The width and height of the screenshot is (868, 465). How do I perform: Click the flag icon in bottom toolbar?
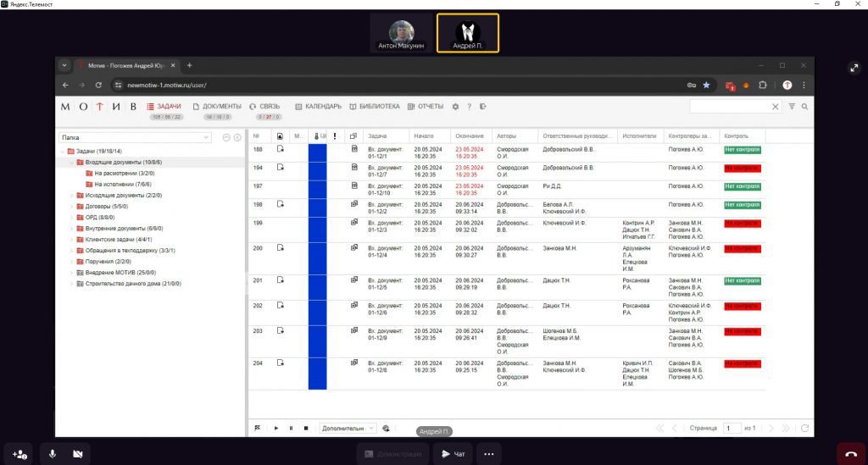point(258,428)
